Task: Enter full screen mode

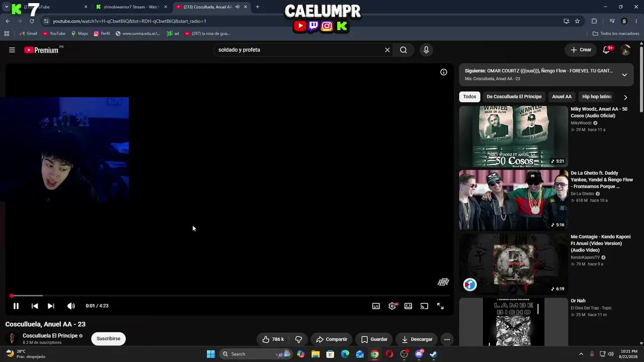Action: coord(440,306)
